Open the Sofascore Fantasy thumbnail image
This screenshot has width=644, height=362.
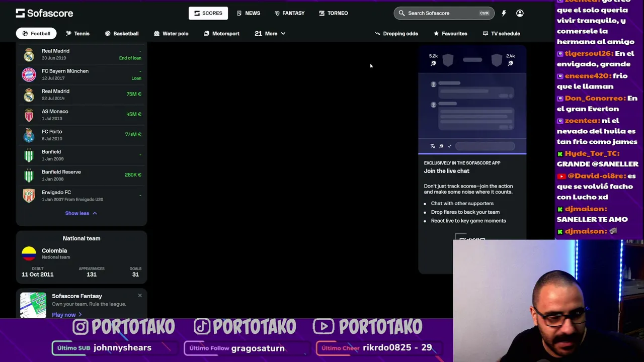pyautogui.click(x=33, y=305)
